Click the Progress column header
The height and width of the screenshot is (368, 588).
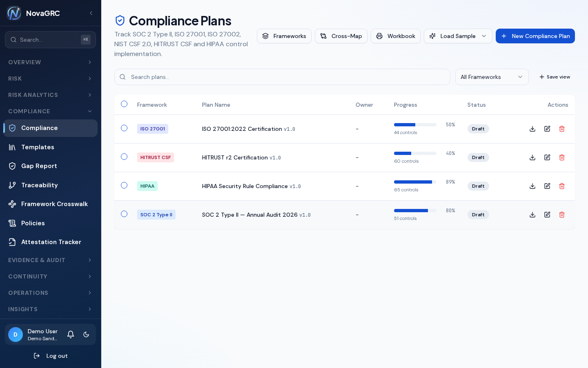pyautogui.click(x=405, y=105)
